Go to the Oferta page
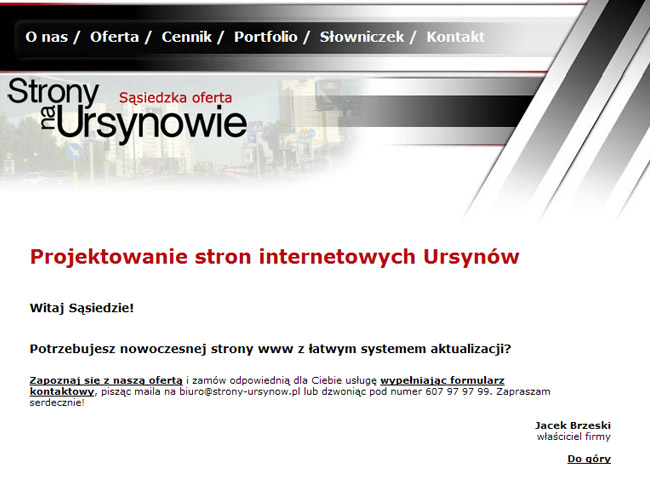 click(x=114, y=37)
